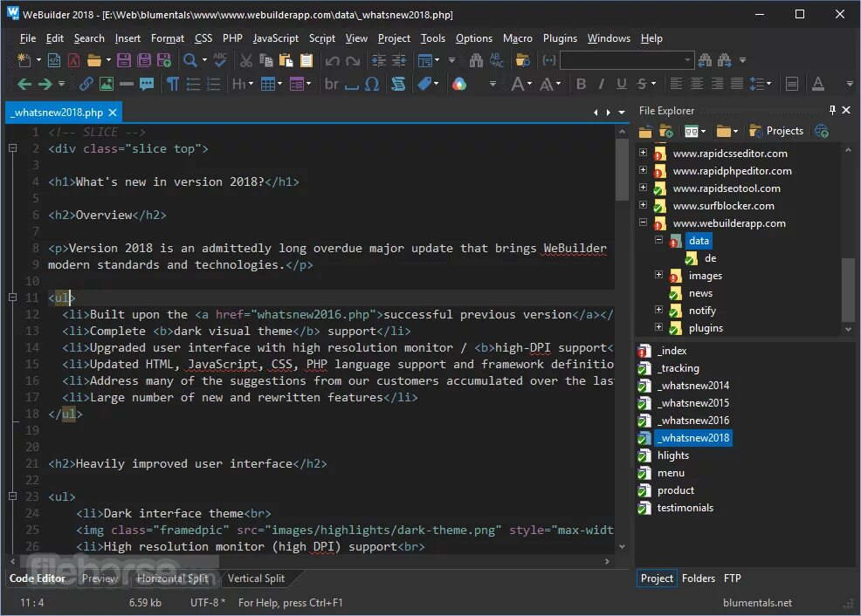861x616 pixels.
Task: Insert an image with the picture icon
Action: pos(106,84)
